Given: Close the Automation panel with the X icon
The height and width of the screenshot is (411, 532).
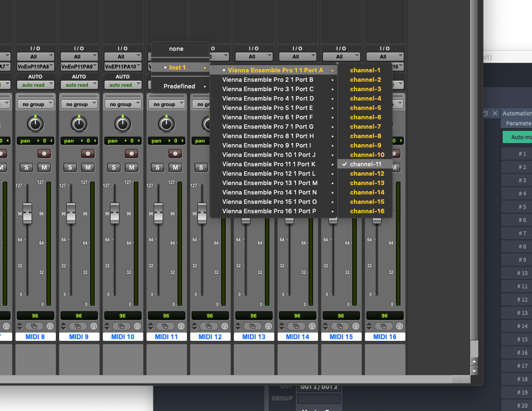Looking at the screenshot, I should (495, 113).
